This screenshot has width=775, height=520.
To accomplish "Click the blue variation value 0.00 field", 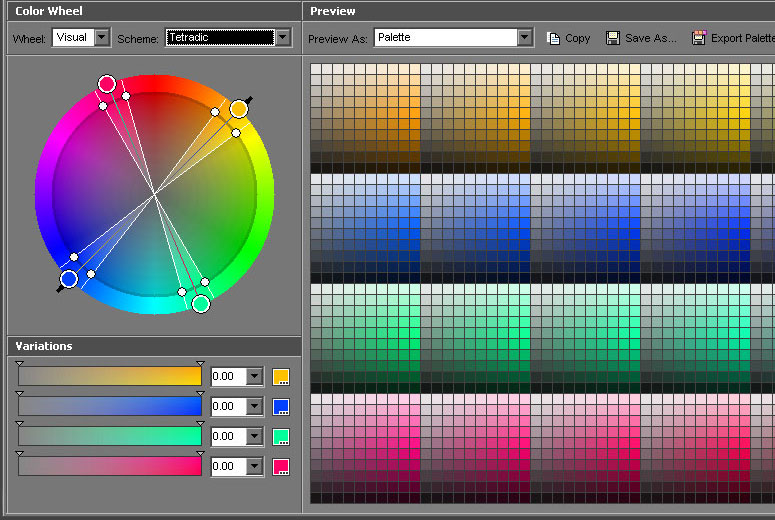I will point(229,406).
